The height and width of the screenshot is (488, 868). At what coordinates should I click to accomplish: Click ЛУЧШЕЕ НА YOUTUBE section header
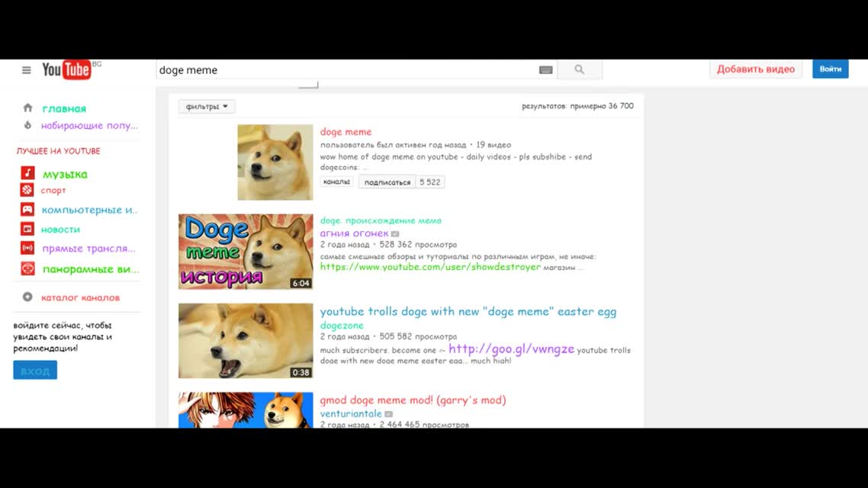[x=58, y=151]
